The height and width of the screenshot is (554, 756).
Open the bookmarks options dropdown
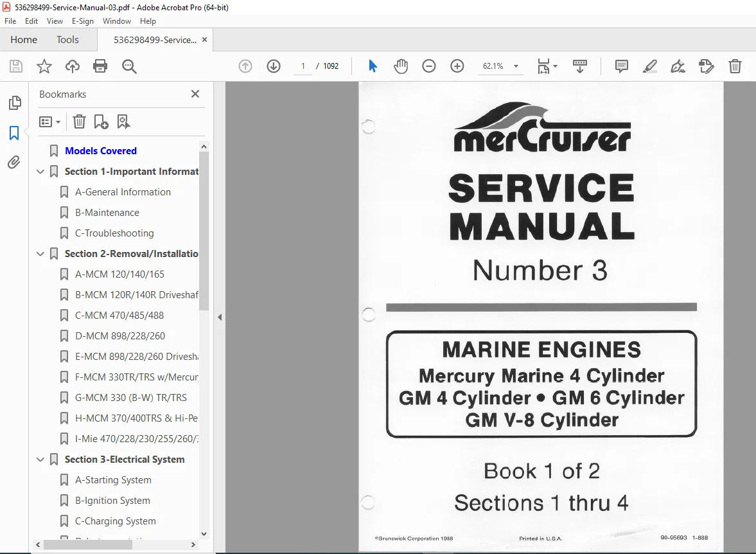click(x=49, y=121)
